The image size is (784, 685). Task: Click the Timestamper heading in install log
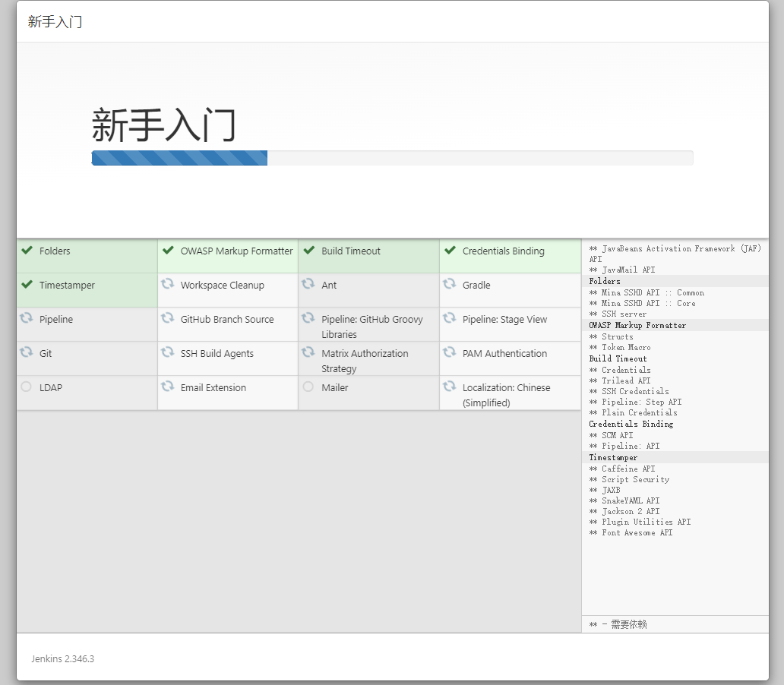(613, 458)
